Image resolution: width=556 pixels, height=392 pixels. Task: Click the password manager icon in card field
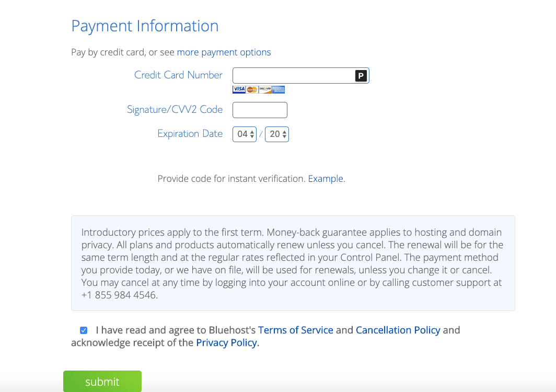pyautogui.click(x=361, y=76)
